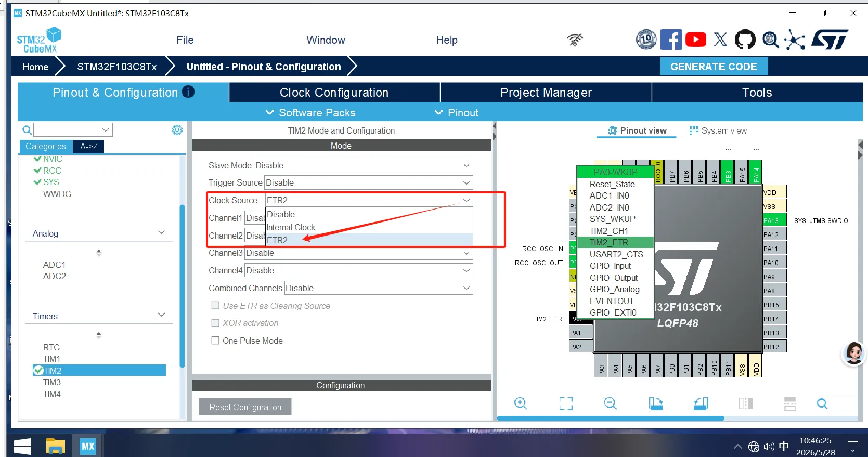Open the Combined Channels dropdown
Viewport: 868px width, 457px height.
click(379, 288)
